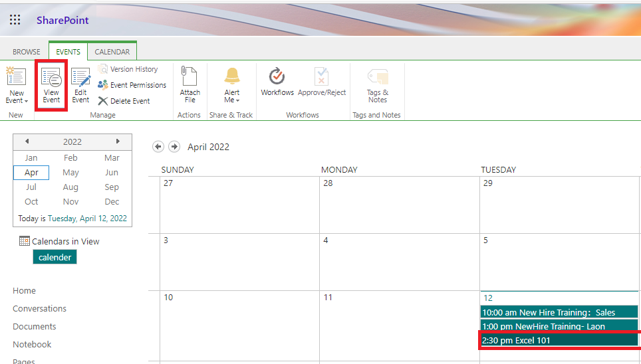Select Apr in the year picker
This screenshot has height=364, width=641.
point(31,173)
